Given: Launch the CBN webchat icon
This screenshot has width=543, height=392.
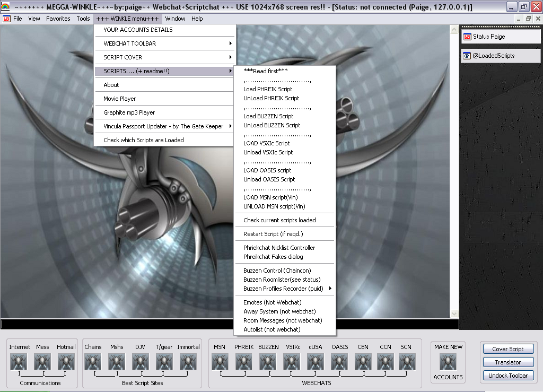Looking at the screenshot, I should tap(363, 362).
